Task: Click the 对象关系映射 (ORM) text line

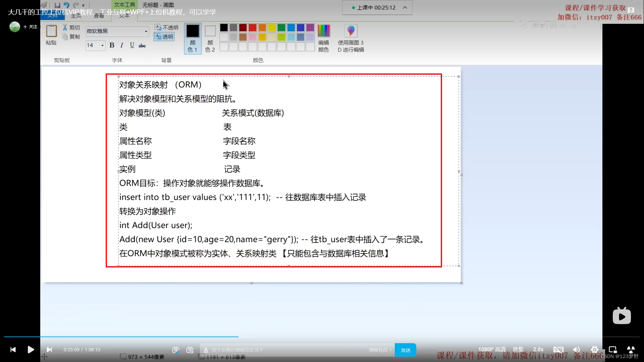Action: click(160, 85)
